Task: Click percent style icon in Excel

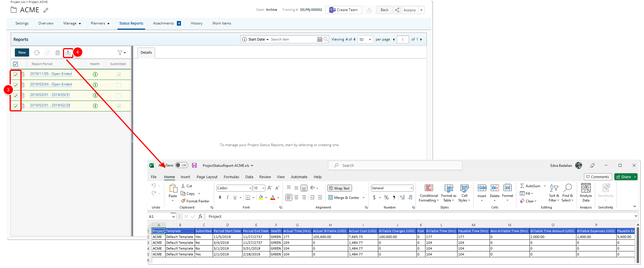Action: [386, 197]
